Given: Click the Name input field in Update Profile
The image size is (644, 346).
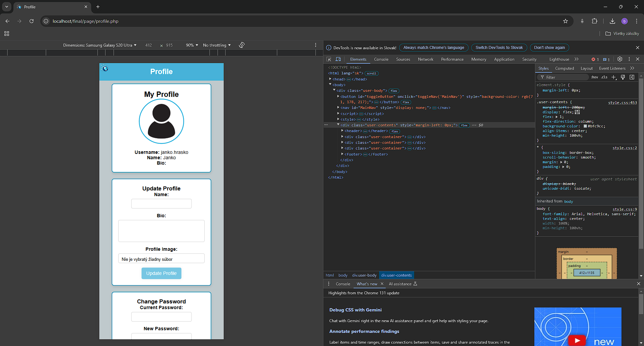Looking at the screenshot, I should point(161,204).
